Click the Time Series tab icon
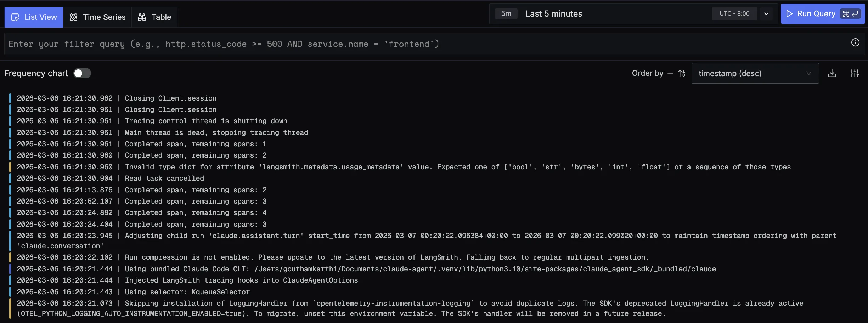This screenshot has width=868, height=323. [x=74, y=17]
